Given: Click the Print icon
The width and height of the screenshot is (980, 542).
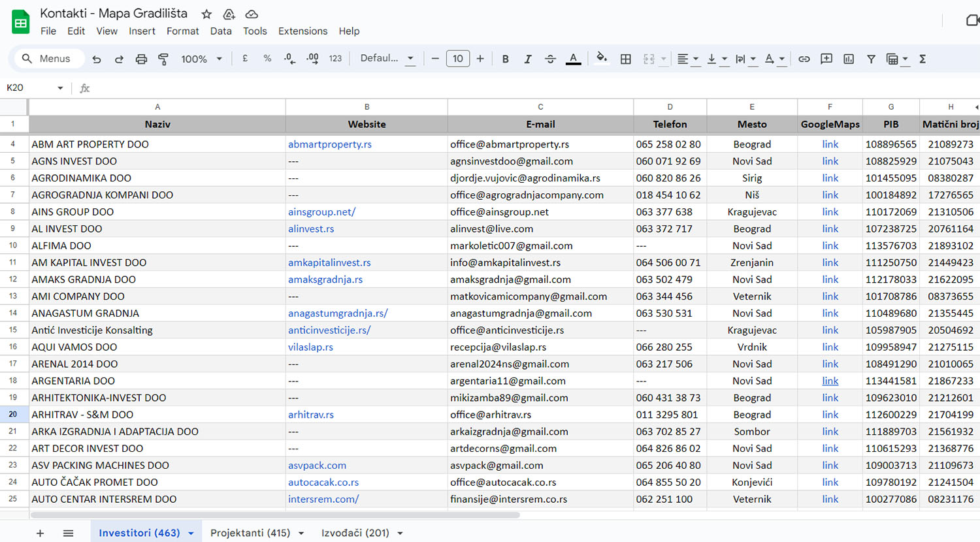Looking at the screenshot, I should point(141,59).
